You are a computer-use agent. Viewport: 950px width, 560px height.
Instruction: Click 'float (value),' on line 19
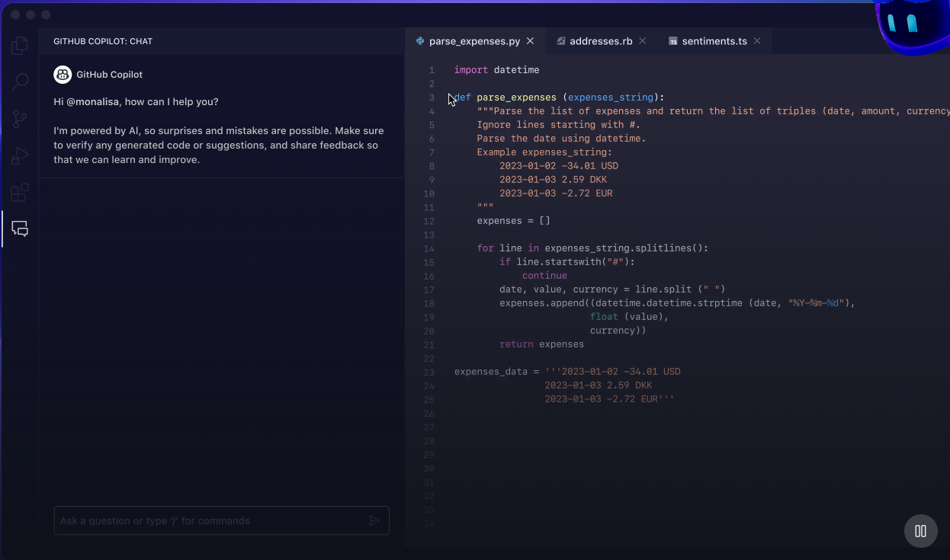(x=629, y=317)
